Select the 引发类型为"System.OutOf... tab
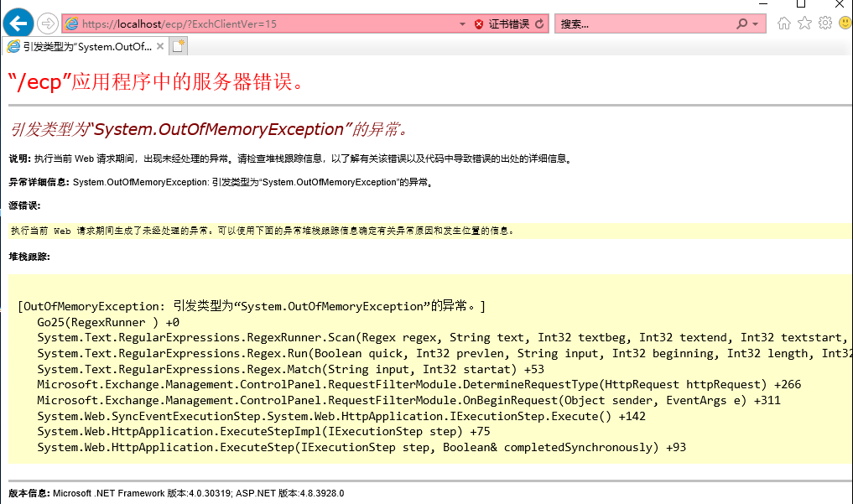Screen dimensions: 853x504 86,47
